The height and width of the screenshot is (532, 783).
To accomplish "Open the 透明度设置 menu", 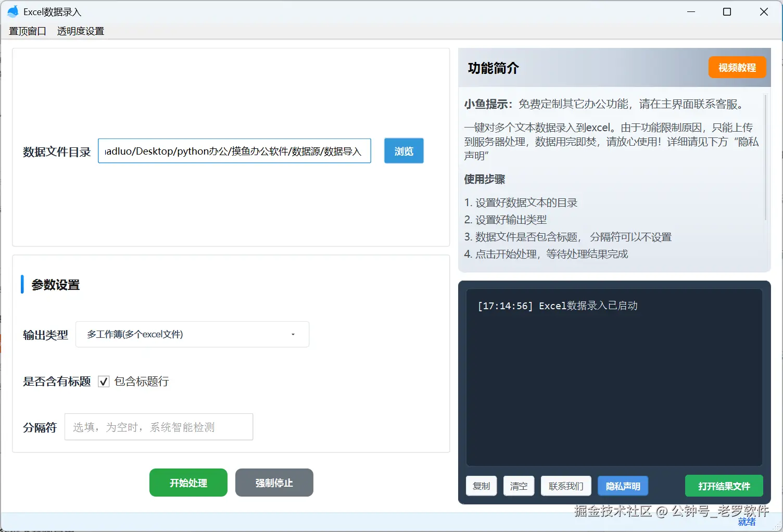I will (81, 31).
